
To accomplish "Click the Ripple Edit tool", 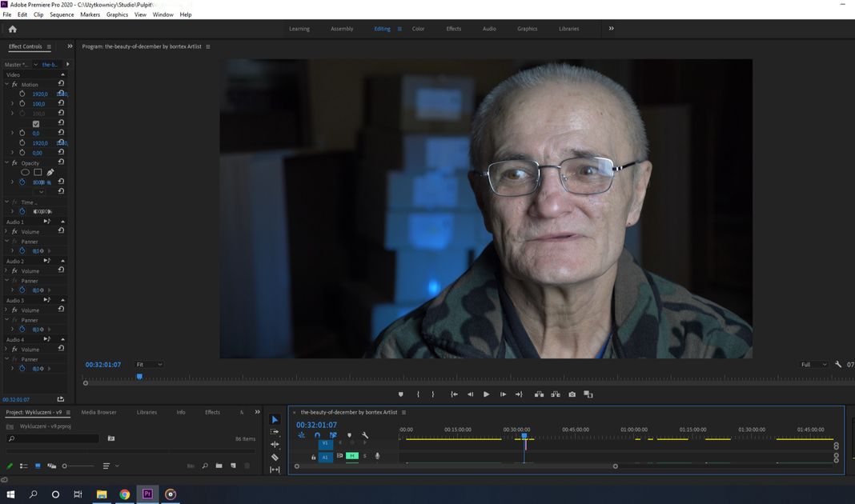I will 275,445.
